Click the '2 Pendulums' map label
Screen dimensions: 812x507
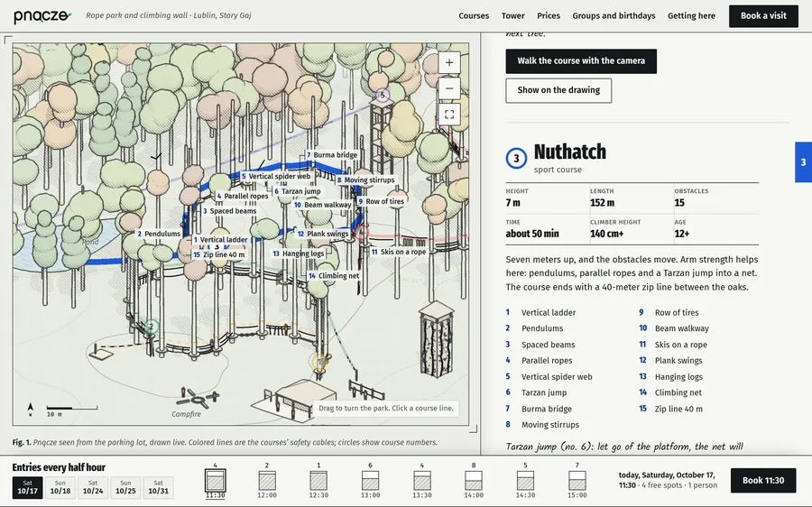[x=159, y=234]
